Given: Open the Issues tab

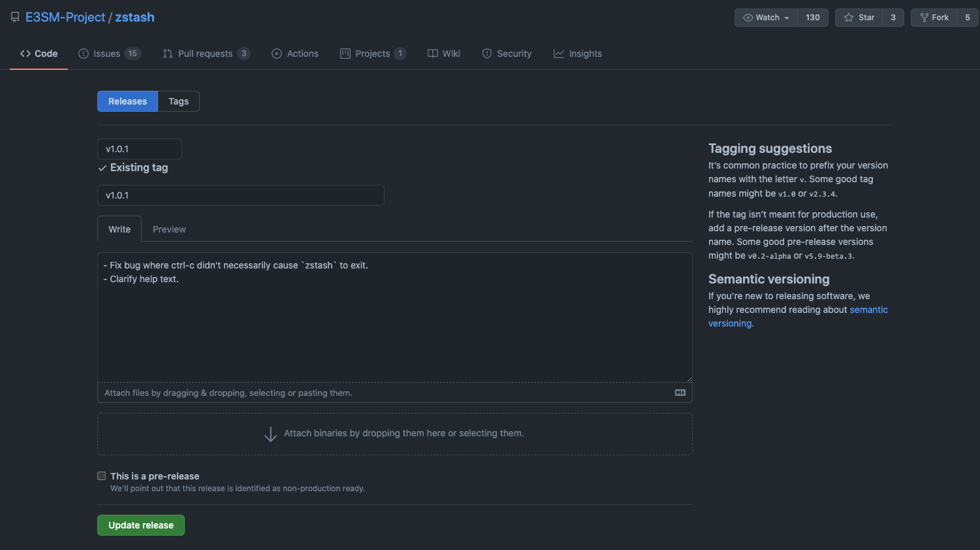Looking at the screenshot, I should click(x=110, y=54).
